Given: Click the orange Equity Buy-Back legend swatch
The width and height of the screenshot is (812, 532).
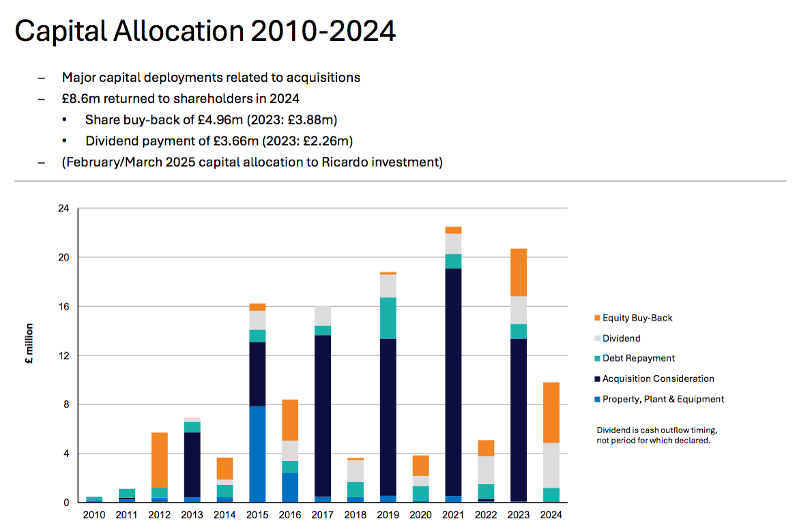Looking at the screenshot, I should (x=598, y=318).
